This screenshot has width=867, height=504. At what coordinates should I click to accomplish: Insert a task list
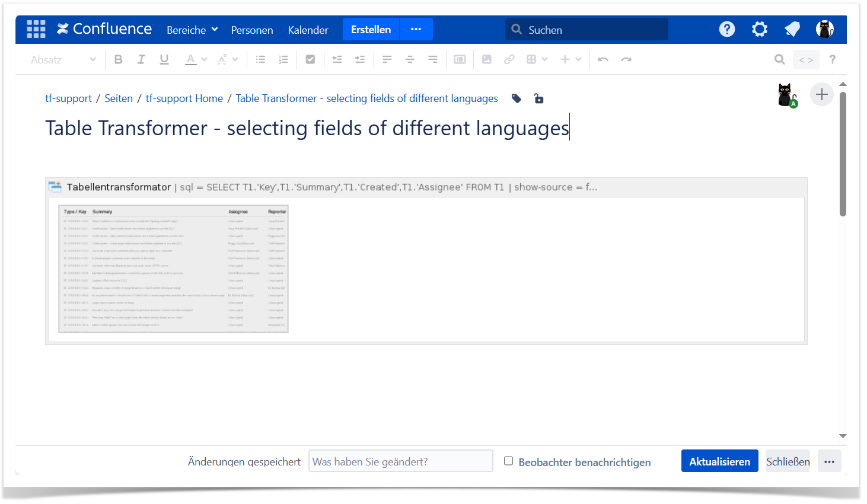click(310, 59)
